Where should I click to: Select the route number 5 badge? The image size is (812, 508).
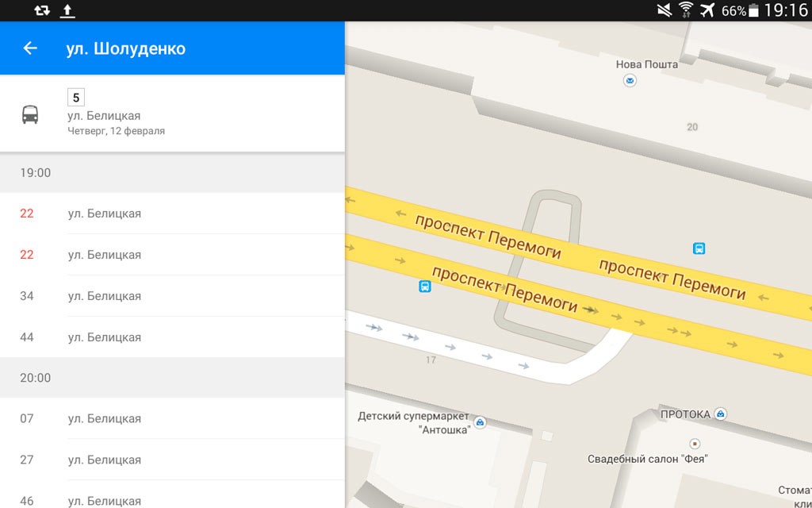(x=75, y=97)
